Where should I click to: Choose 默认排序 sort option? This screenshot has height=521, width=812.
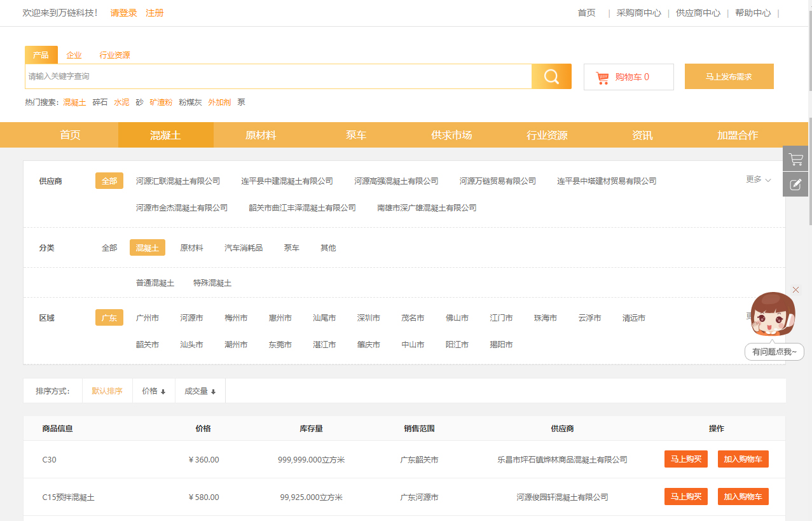pos(107,391)
